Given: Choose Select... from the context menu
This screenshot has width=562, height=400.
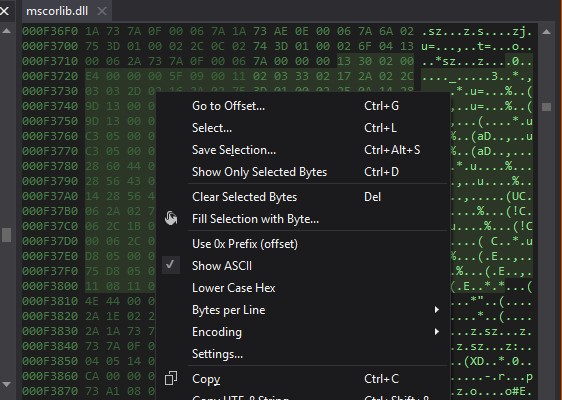Looking at the screenshot, I should point(303,128).
